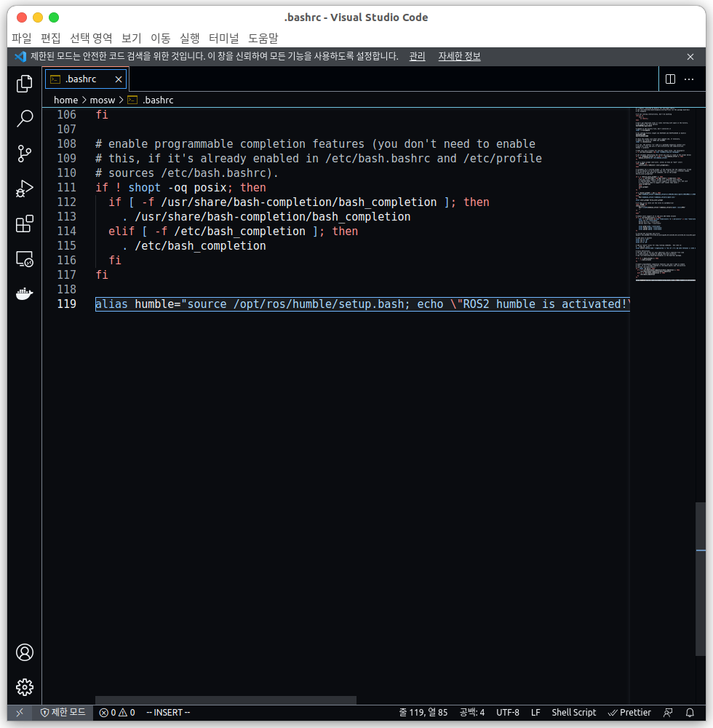The image size is (713, 728).
Task: Open the Remote Explorer view
Action: click(24, 258)
